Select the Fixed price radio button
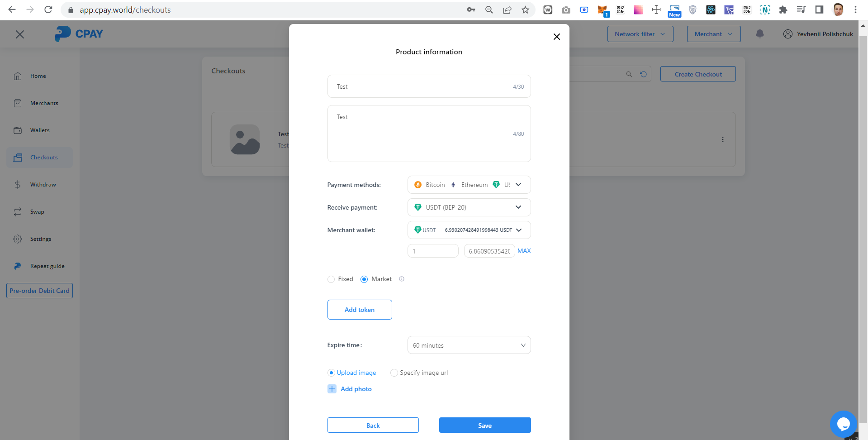This screenshot has height=440, width=868. tap(331, 279)
